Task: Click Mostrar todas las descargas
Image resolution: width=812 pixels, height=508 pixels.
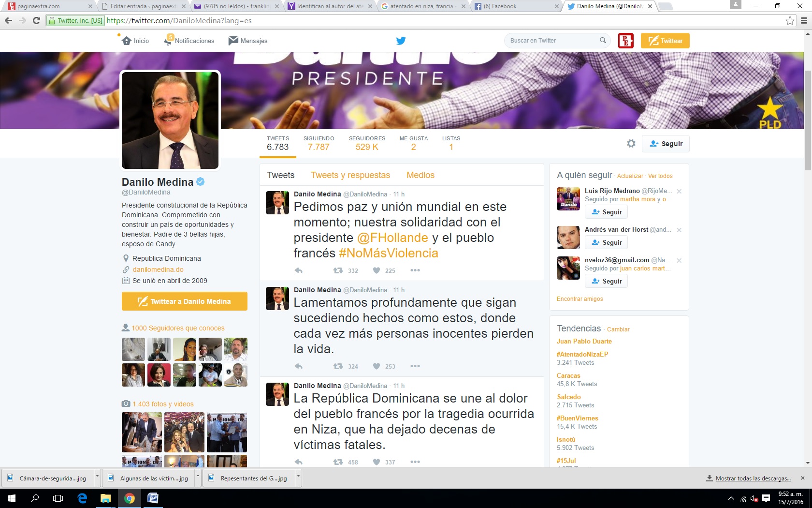Action: pyautogui.click(x=753, y=478)
